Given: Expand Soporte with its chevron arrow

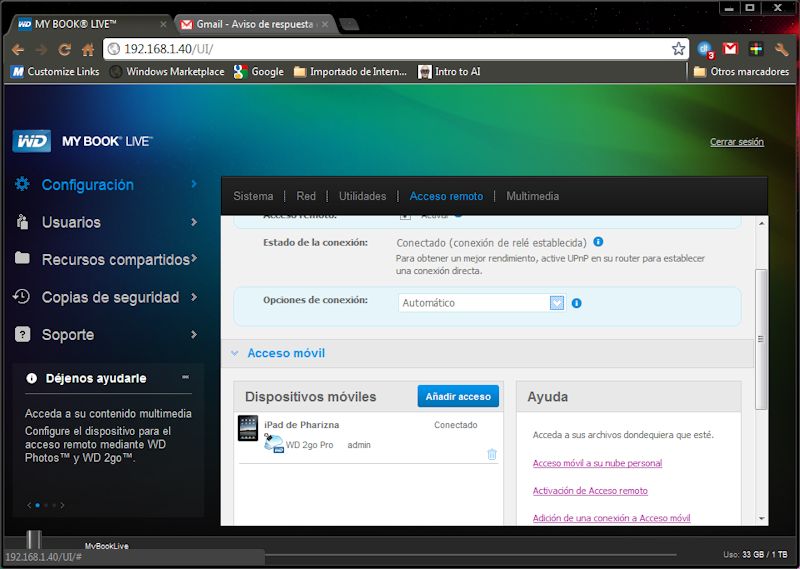Looking at the screenshot, I should click(x=194, y=334).
